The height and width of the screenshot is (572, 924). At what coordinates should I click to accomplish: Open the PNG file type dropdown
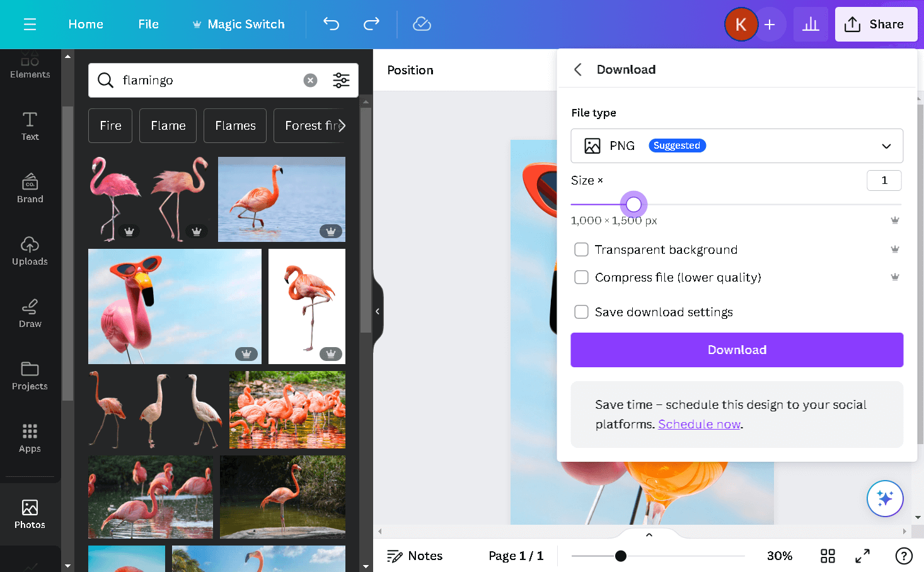tap(886, 146)
